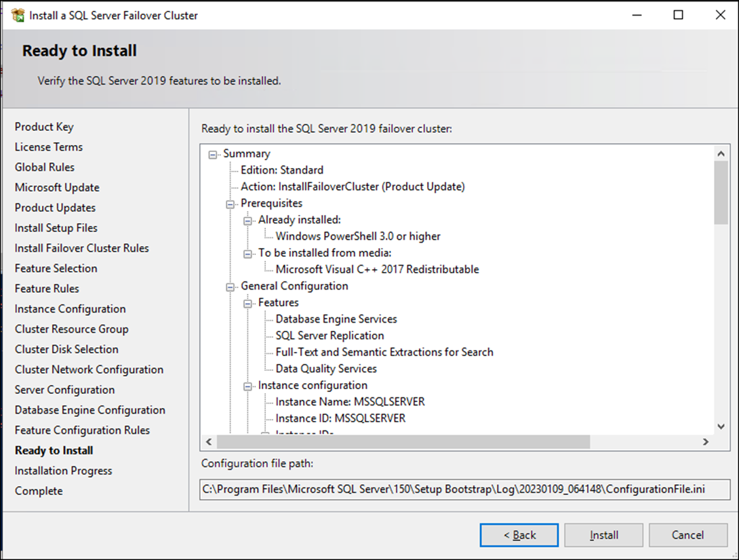Maximize the setup window
Image resolution: width=739 pixels, height=560 pixels.
(x=678, y=15)
